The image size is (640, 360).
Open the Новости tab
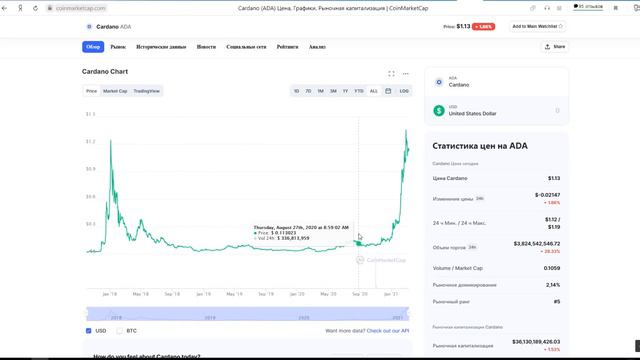tap(206, 47)
